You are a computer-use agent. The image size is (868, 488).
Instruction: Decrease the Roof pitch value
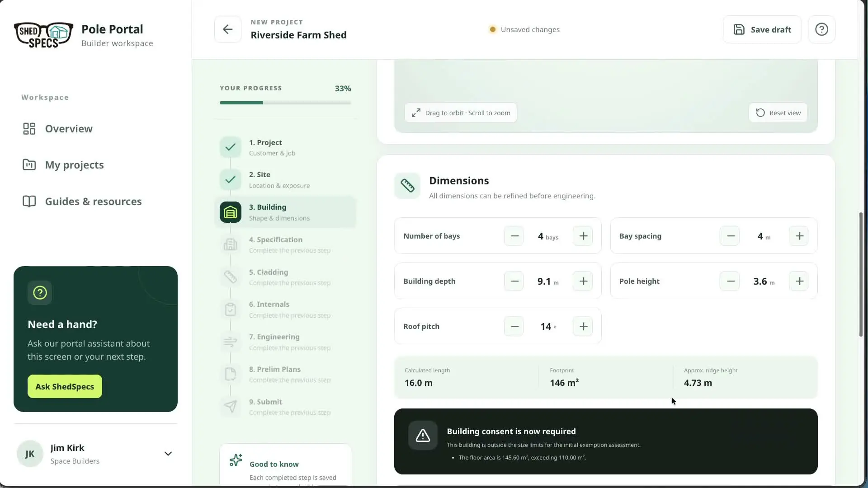(514, 326)
